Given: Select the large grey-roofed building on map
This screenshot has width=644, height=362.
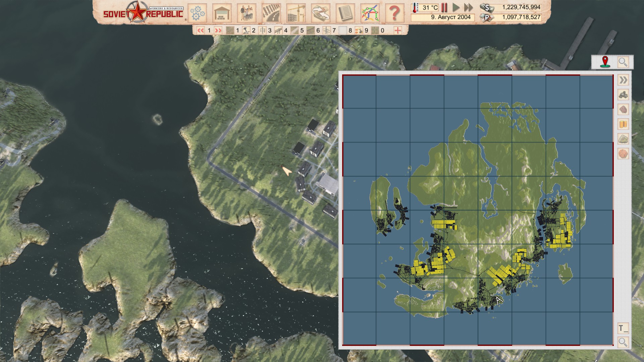Looking at the screenshot, I should click(327, 184).
